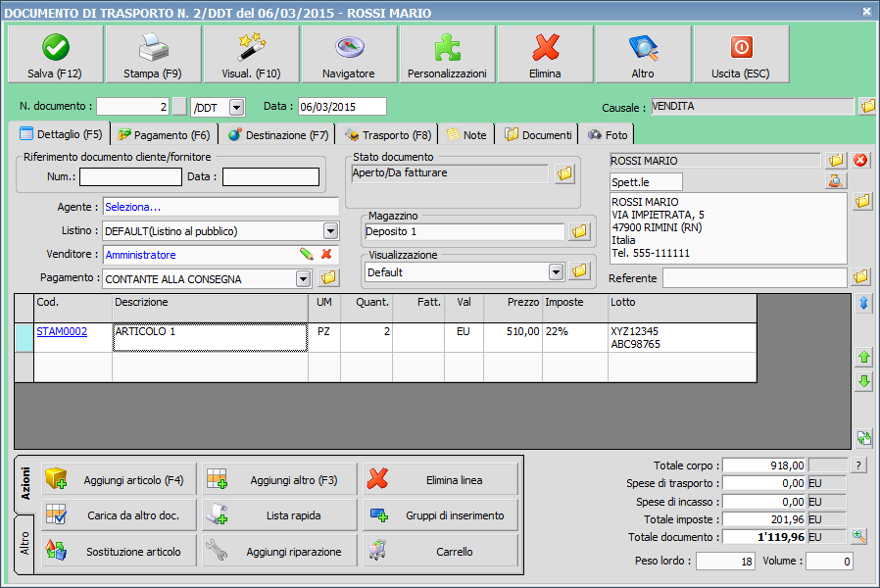The width and height of the screenshot is (880, 588).
Task: Expand the /DDT document type dropdown
Action: coord(236,107)
